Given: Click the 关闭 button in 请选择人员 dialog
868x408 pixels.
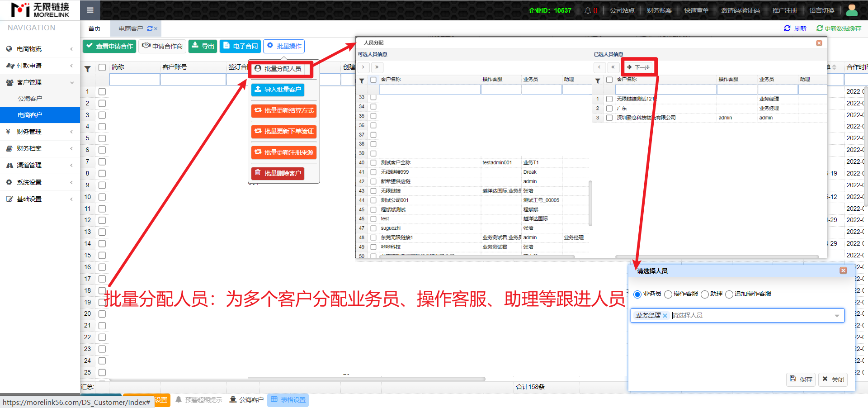Looking at the screenshot, I should (x=833, y=379).
